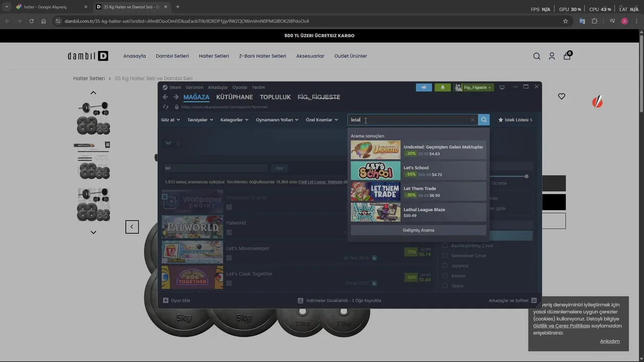Show next product thumbnails with down chevron
This screenshot has height=362, width=644.
[x=93, y=232]
